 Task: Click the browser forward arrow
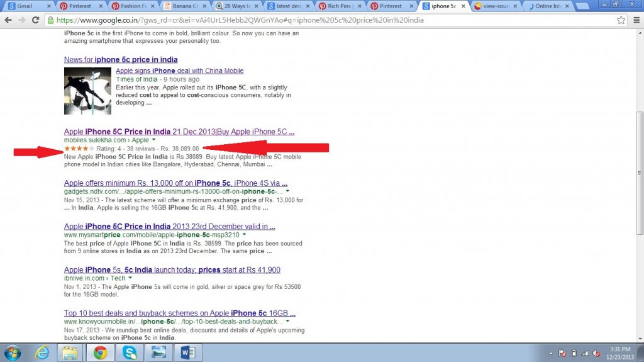[x=22, y=20]
